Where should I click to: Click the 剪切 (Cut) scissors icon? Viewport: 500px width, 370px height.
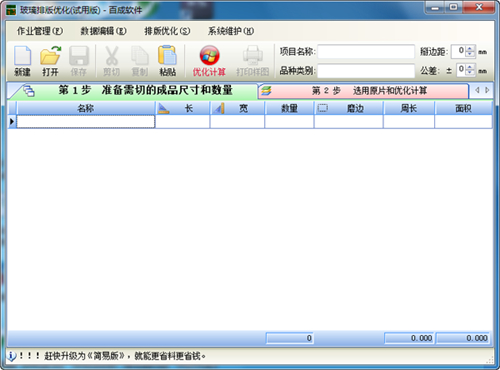pyautogui.click(x=111, y=61)
